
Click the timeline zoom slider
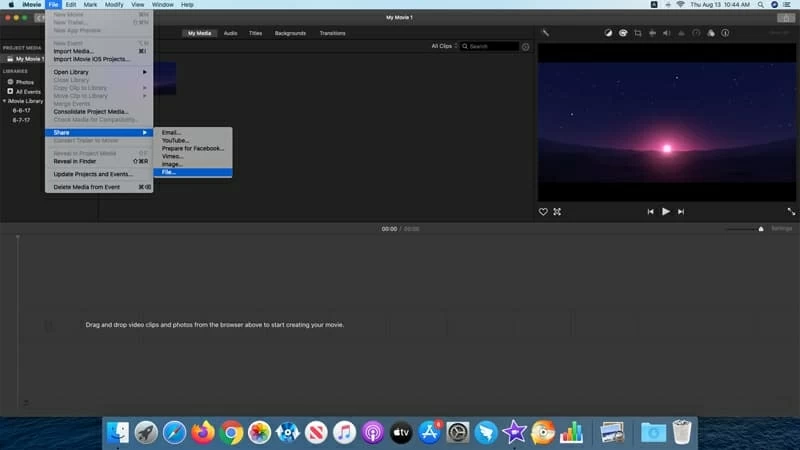(x=745, y=229)
